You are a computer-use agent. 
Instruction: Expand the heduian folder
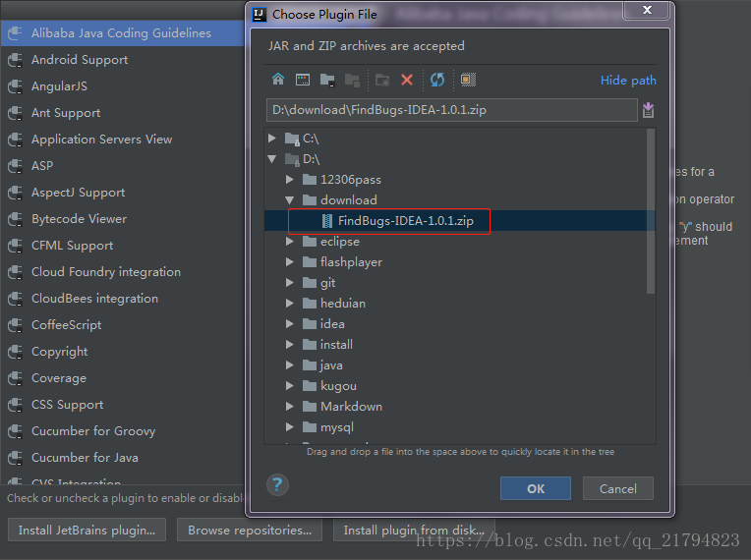[290, 303]
